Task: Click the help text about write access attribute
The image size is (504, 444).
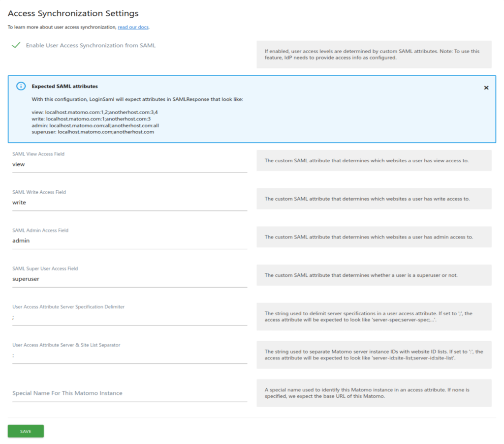Action: point(374,199)
